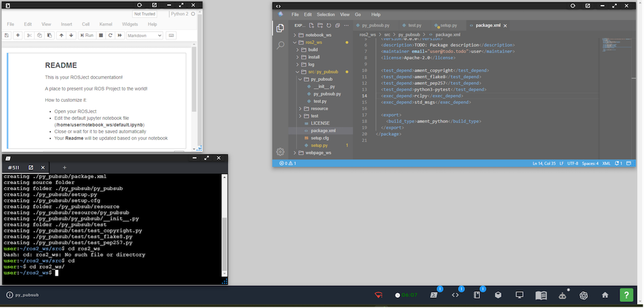Restart the kernel with the circular arrow icon

pyautogui.click(x=111, y=35)
